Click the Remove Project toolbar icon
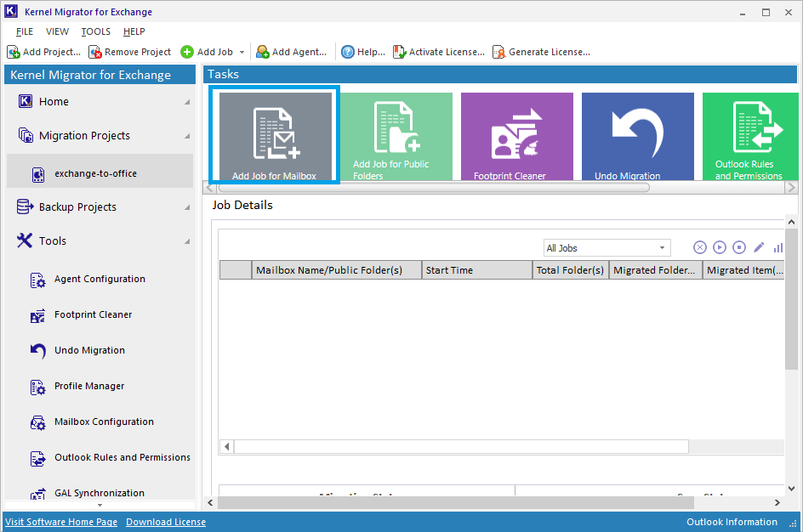This screenshot has height=532, width=803. [95, 52]
